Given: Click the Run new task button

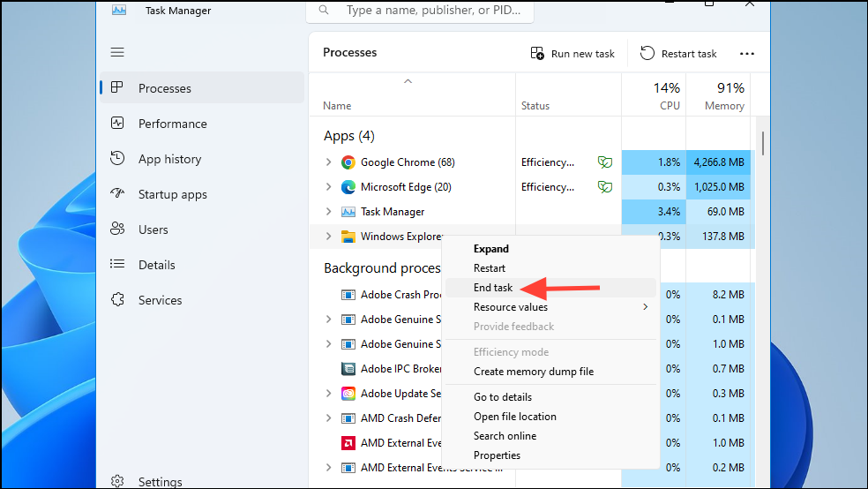Looking at the screenshot, I should coord(572,54).
